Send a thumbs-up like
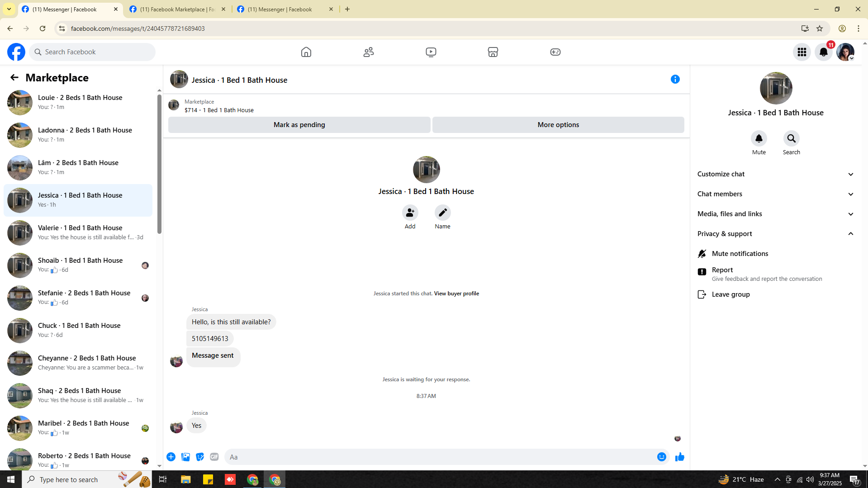 click(x=679, y=457)
